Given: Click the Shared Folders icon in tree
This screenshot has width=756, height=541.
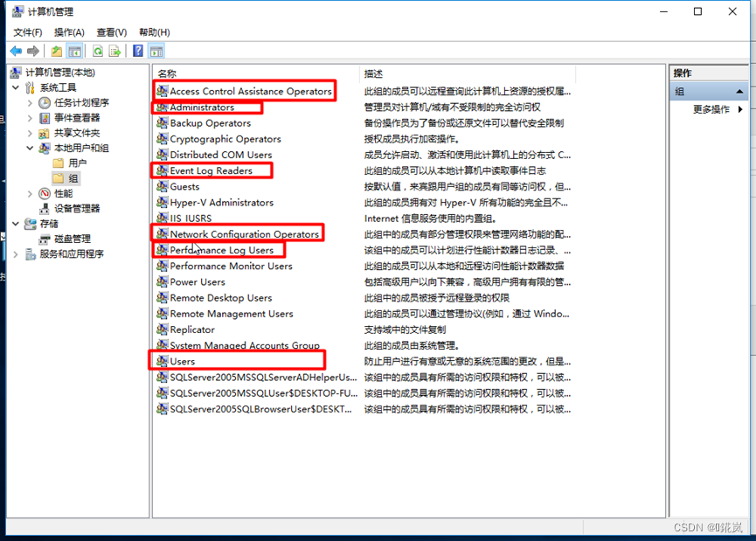Looking at the screenshot, I should [45, 133].
